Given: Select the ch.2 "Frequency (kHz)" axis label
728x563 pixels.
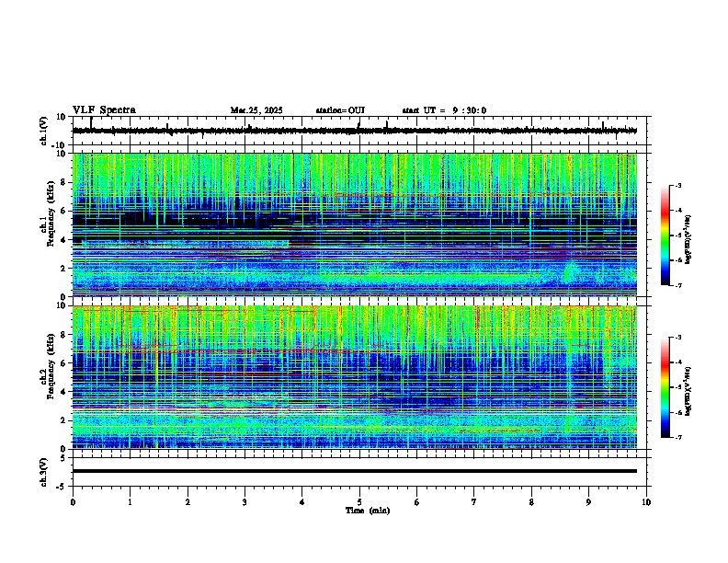Looking at the screenshot, I should click(x=51, y=366).
